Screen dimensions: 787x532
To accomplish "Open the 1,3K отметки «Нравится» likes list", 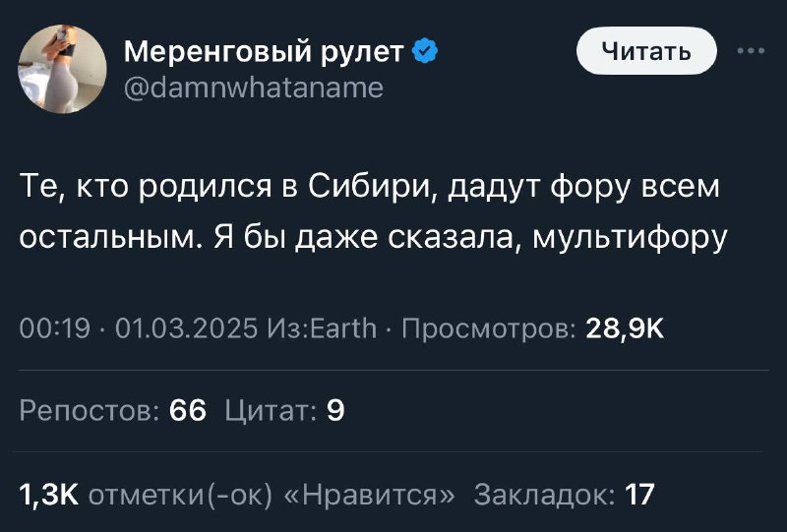I will [237, 495].
